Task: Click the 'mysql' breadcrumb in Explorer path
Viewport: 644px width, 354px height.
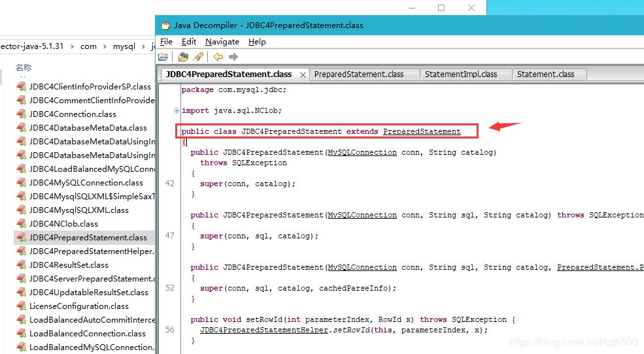Action: pyautogui.click(x=124, y=46)
